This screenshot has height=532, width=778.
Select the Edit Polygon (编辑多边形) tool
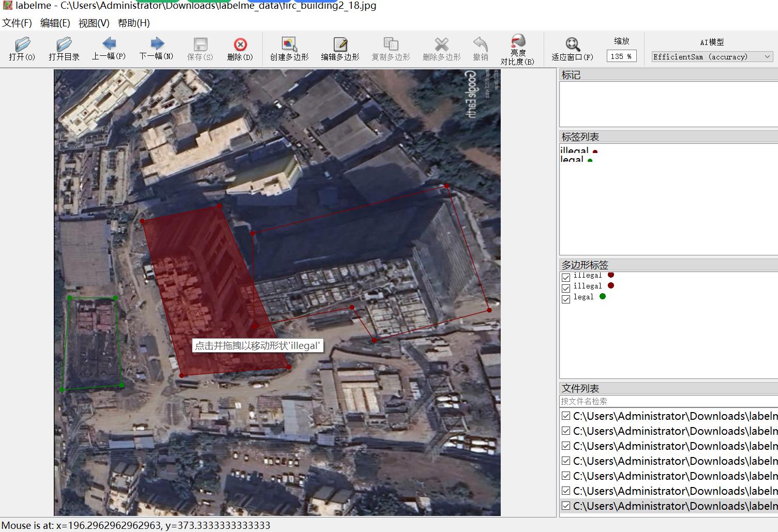point(340,49)
